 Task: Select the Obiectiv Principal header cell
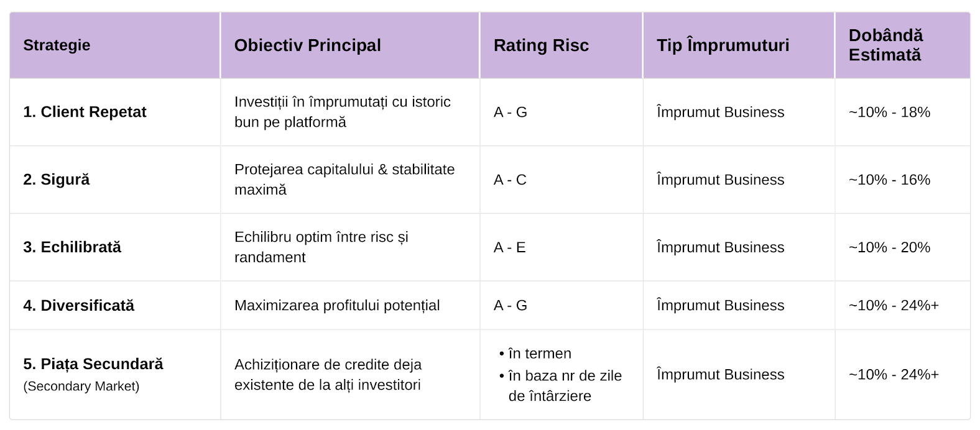307,45
